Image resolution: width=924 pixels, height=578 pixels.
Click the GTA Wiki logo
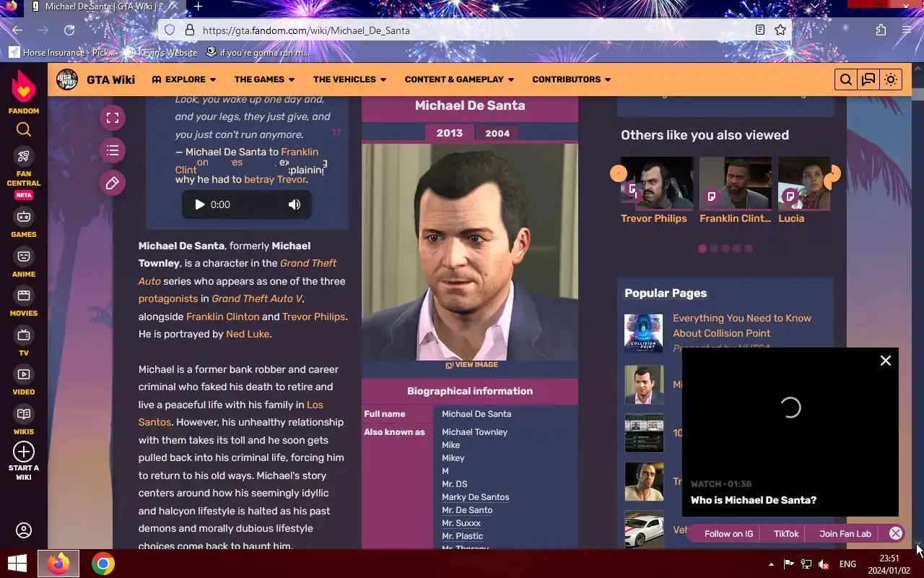pos(67,79)
